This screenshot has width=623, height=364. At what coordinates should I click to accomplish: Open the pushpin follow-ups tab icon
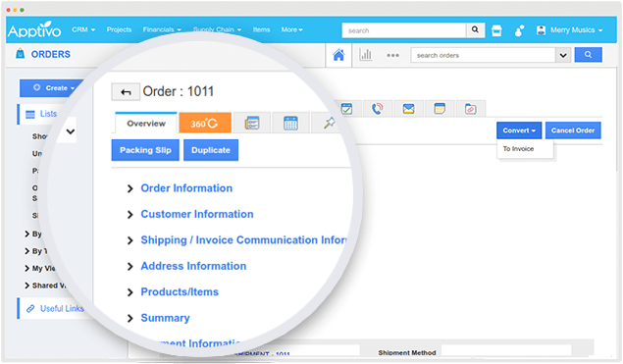click(329, 124)
